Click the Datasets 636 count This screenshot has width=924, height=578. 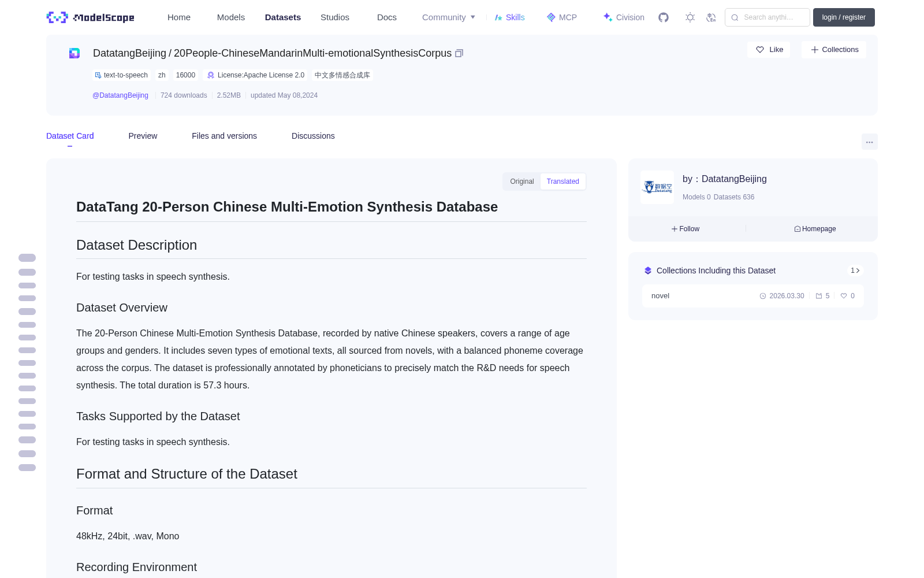734,197
